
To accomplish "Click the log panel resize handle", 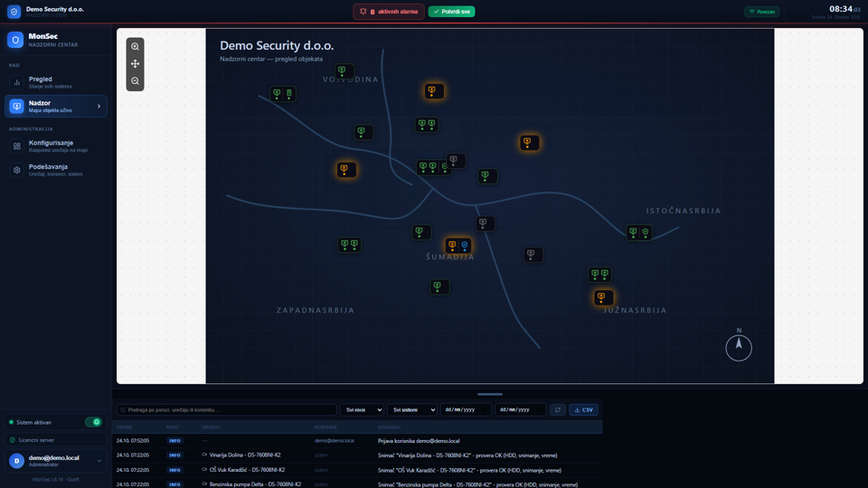I will coord(490,395).
